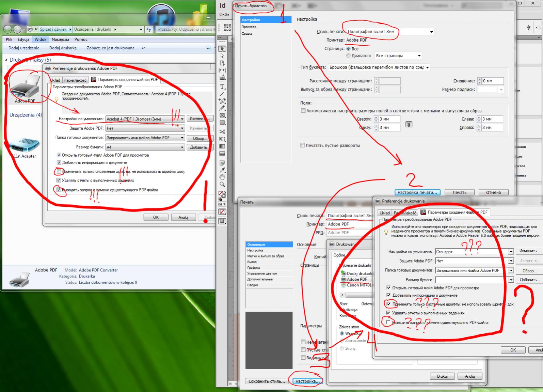Select the Free Transform tool
Screen dimensions: 543x392
point(222,139)
